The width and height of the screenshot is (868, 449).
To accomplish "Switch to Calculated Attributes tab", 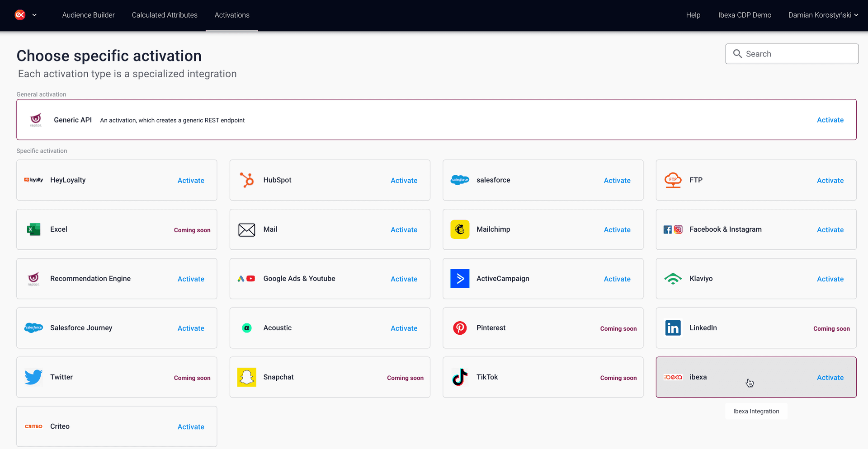I will 165,15.
